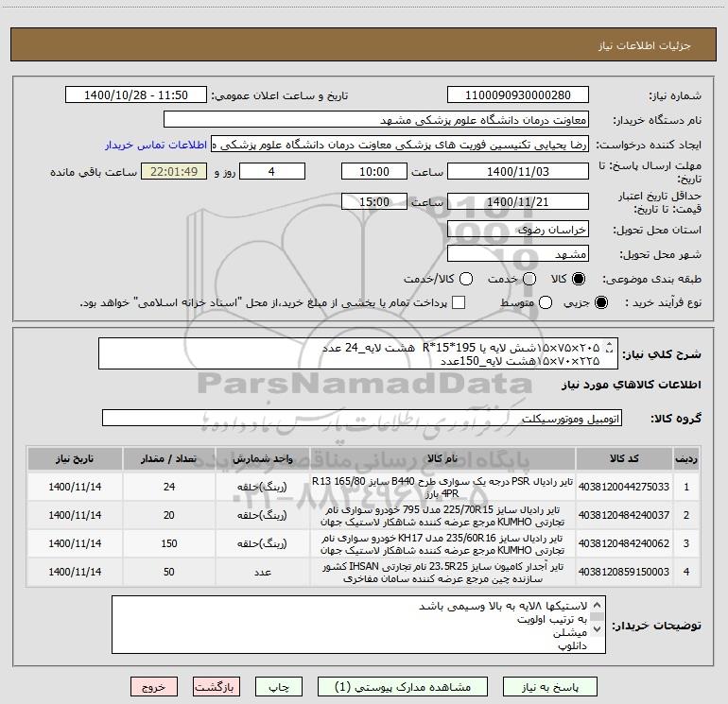Screen dimensions: 728x704
Task: Open مشاهده مدارک پیوستی (1) attachments
Action: [x=402, y=687]
